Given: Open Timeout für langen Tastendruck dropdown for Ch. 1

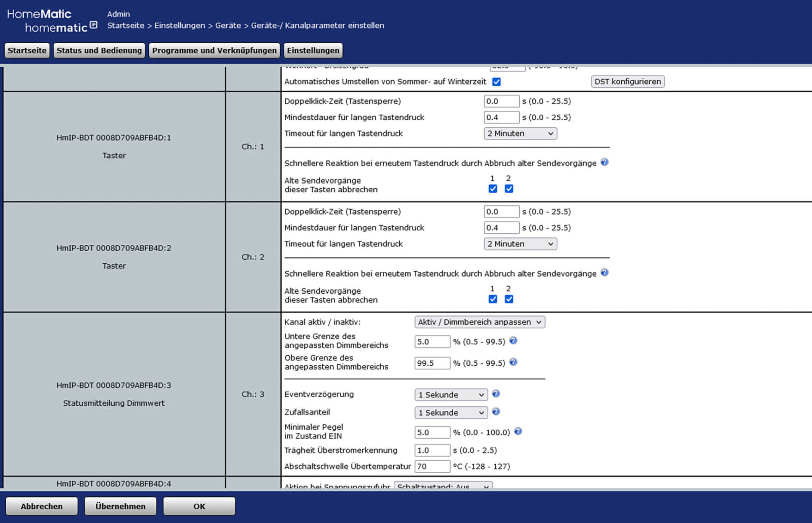Looking at the screenshot, I should pyautogui.click(x=520, y=133).
